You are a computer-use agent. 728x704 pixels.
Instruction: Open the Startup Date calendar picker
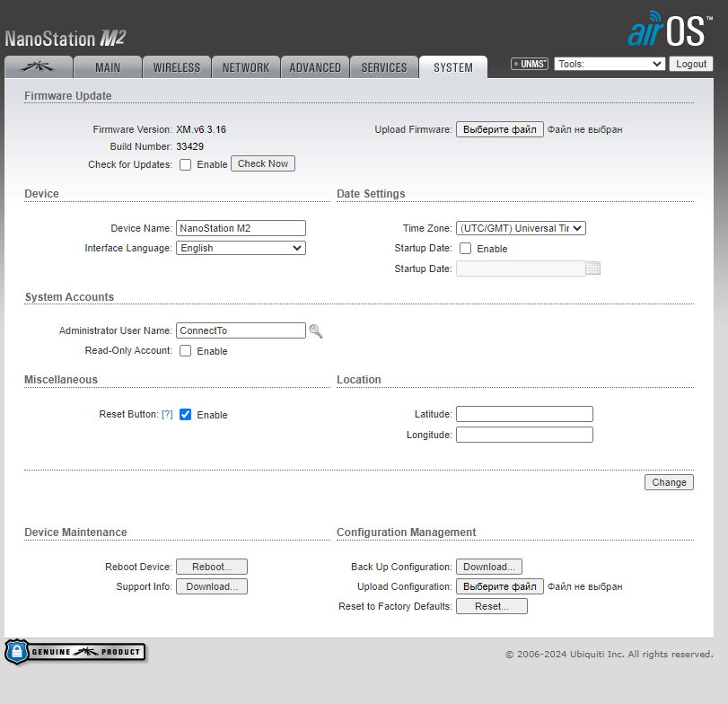pos(592,268)
